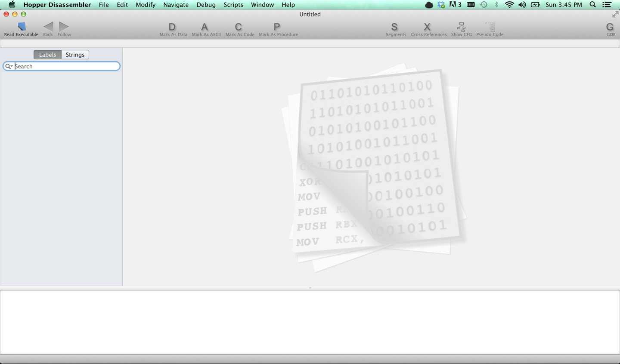Open the Pseudo Code view
This screenshot has width=620, height=364.
pyautogui.click(x=490, y=27)
